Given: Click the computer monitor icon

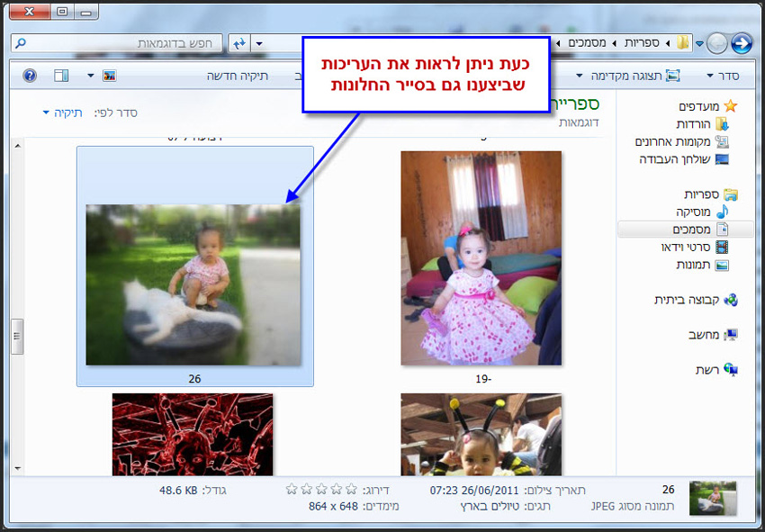Looking at the screenshot, I should pos(731,334).
